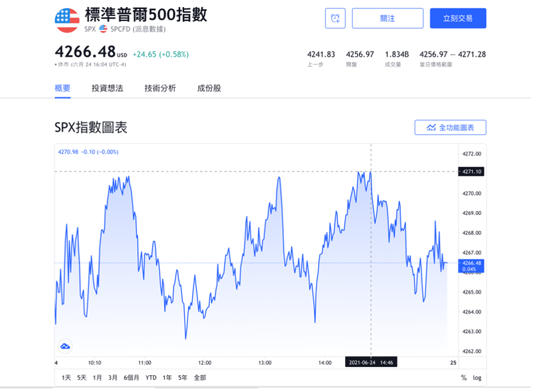Choose the 3月 time range

point(113,379)
